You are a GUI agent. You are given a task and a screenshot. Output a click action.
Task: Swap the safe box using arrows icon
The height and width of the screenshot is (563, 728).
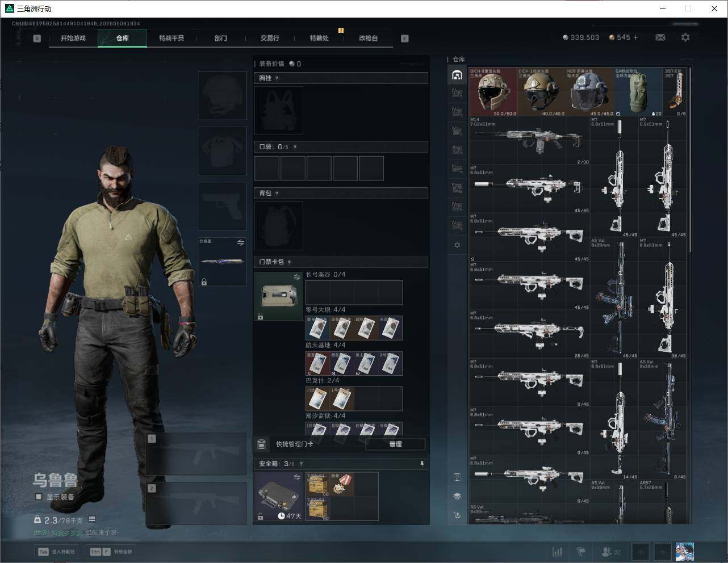296,477
